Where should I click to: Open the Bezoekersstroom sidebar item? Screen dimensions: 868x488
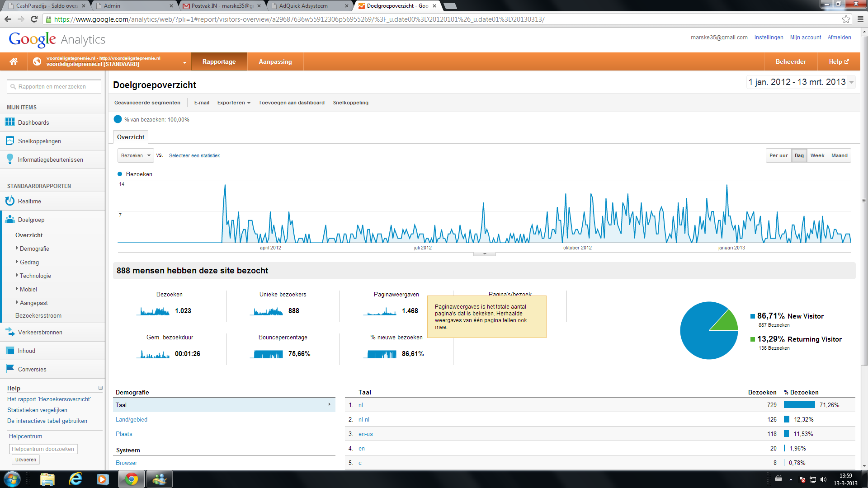coord(38,315)
